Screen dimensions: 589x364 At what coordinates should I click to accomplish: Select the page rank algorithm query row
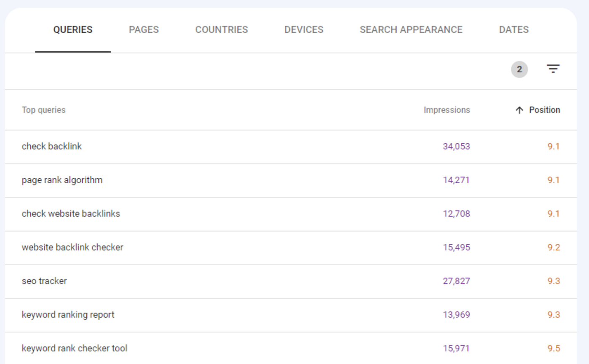pyautogui.click(x=62, y=180)
